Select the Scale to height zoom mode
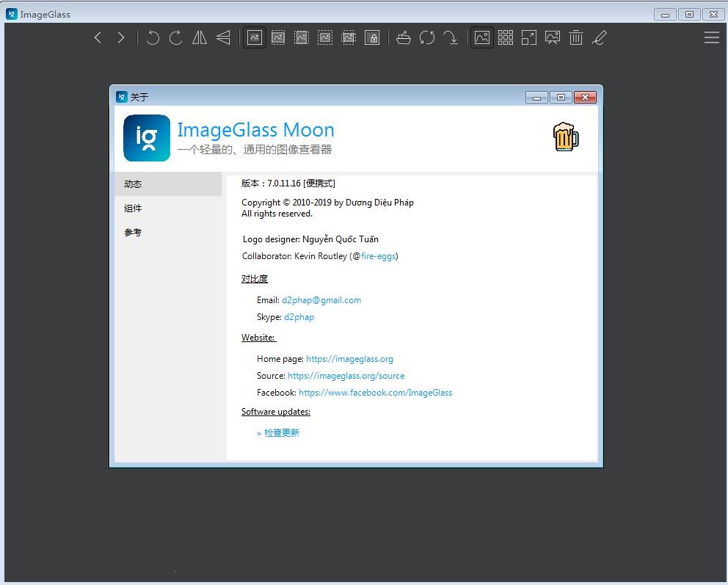This screenshot has height=585, width=728. (x=325, y=37)
